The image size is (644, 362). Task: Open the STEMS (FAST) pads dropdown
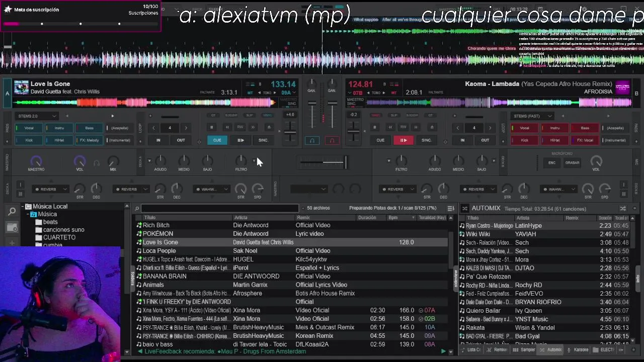pyautogui.click(x=533, y=116)
